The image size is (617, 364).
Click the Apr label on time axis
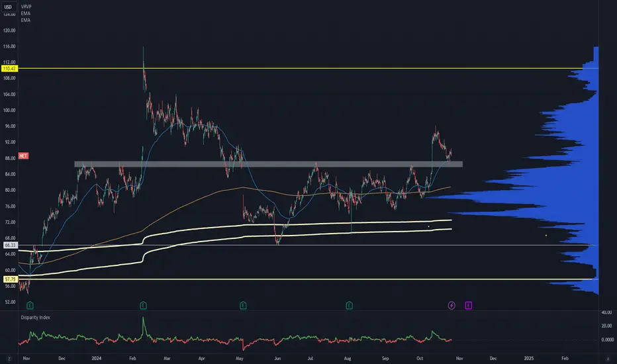pyautogui.click(x=202, y=359)
